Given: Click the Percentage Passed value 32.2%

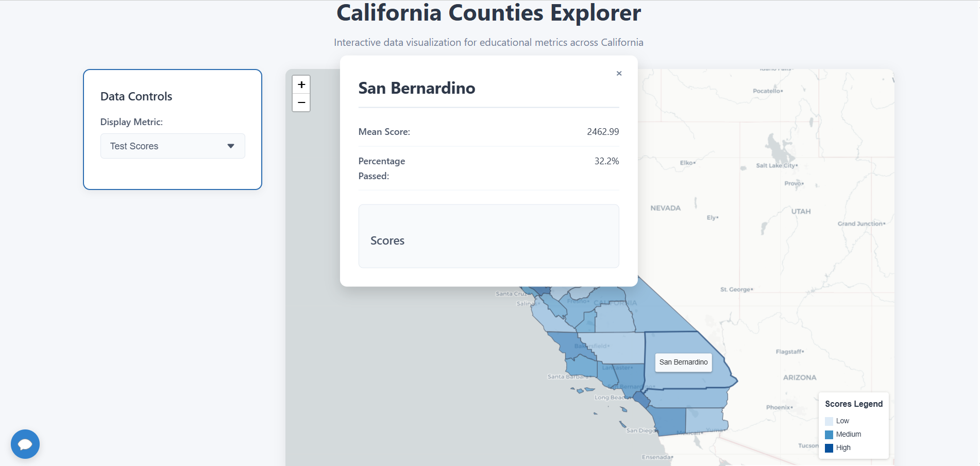Looking at the screenshot, I should (606, 161).
